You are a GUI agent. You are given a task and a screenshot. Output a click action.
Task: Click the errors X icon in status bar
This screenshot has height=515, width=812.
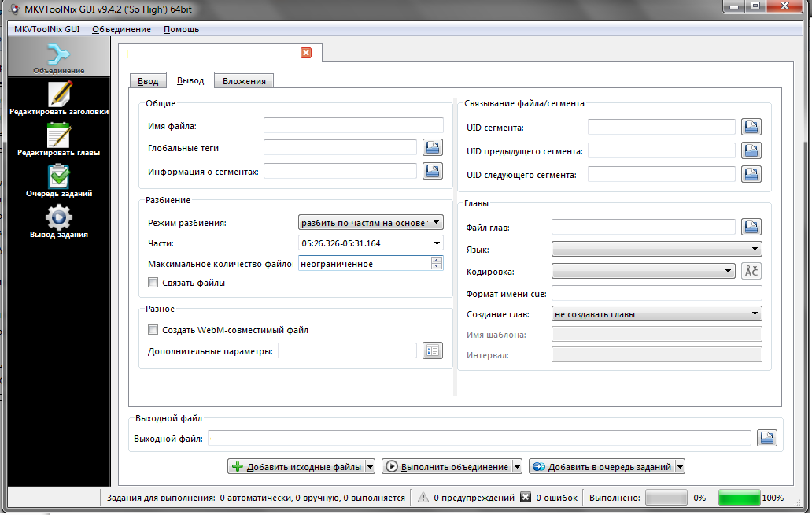click(x=526, y=498)
